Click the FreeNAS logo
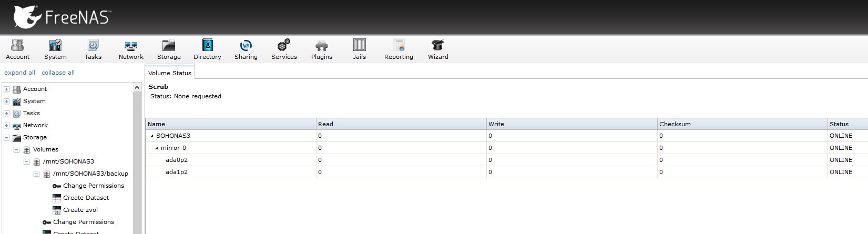Screen dimensions: 868x234 (62, 17)
